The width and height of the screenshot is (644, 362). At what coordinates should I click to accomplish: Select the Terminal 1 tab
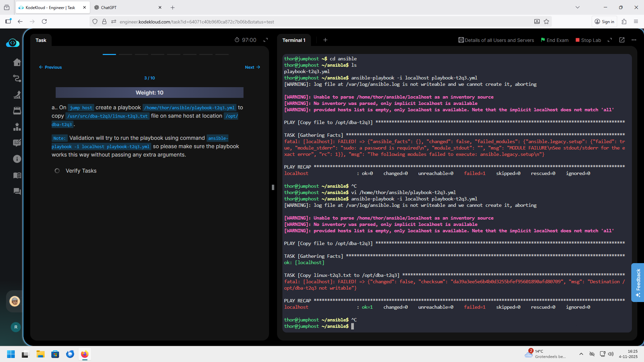click(x=294, y=40)
